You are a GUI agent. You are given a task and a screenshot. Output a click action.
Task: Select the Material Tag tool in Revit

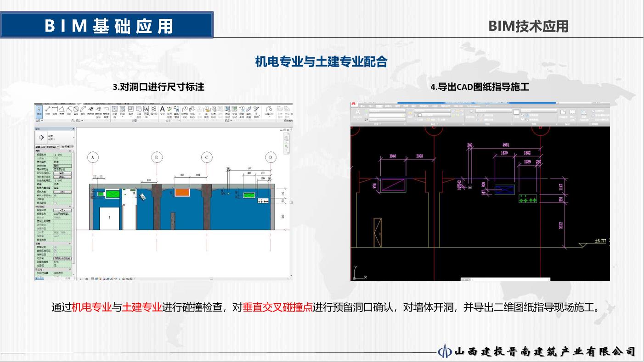click(214, 113)
